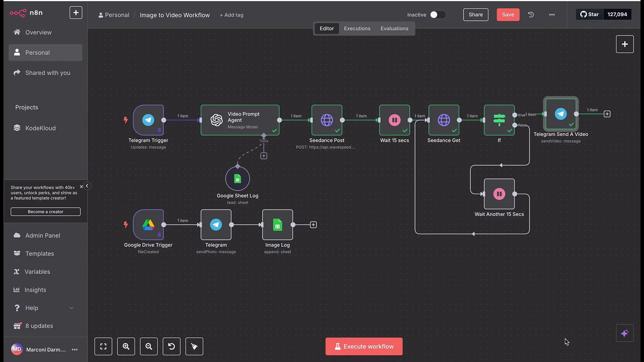Click the 127,094 star count
The image size is (644, 362).
617,14
